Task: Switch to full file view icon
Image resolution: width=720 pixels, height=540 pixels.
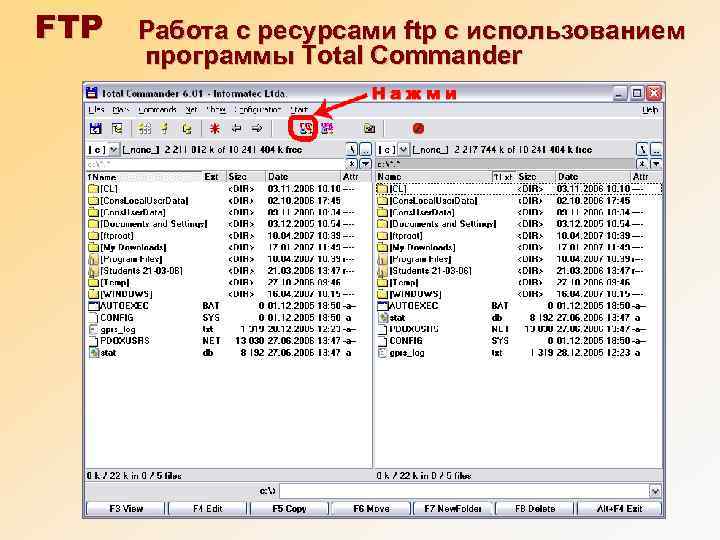Action: tap(165, 129)
